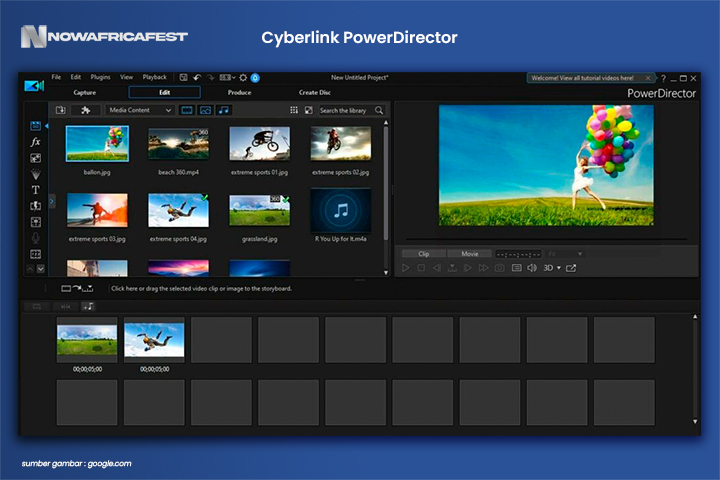Play the preview video
Screen dimensions: 720x480
pos(405,268)
